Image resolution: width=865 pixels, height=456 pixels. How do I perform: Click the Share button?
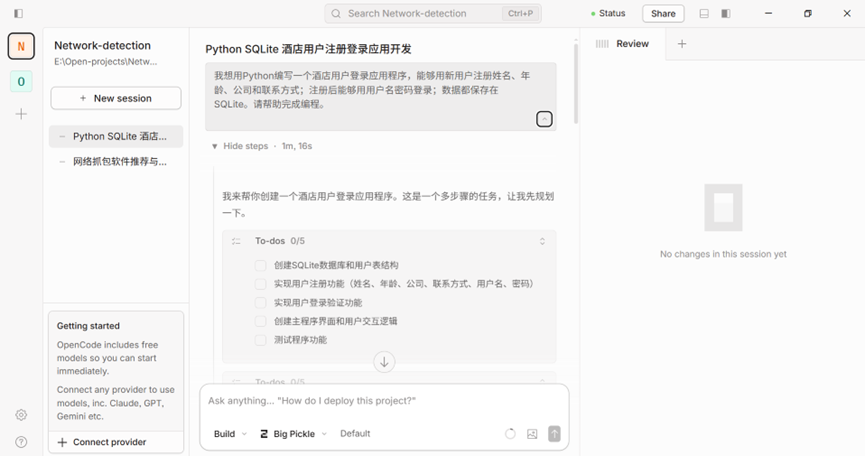663,14
